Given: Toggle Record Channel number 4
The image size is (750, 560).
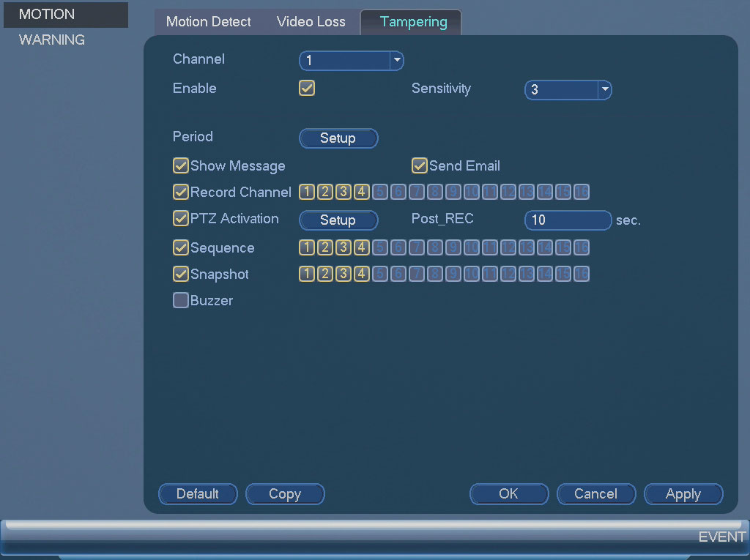Looking at the screenshot, I should tap(362, 192).
